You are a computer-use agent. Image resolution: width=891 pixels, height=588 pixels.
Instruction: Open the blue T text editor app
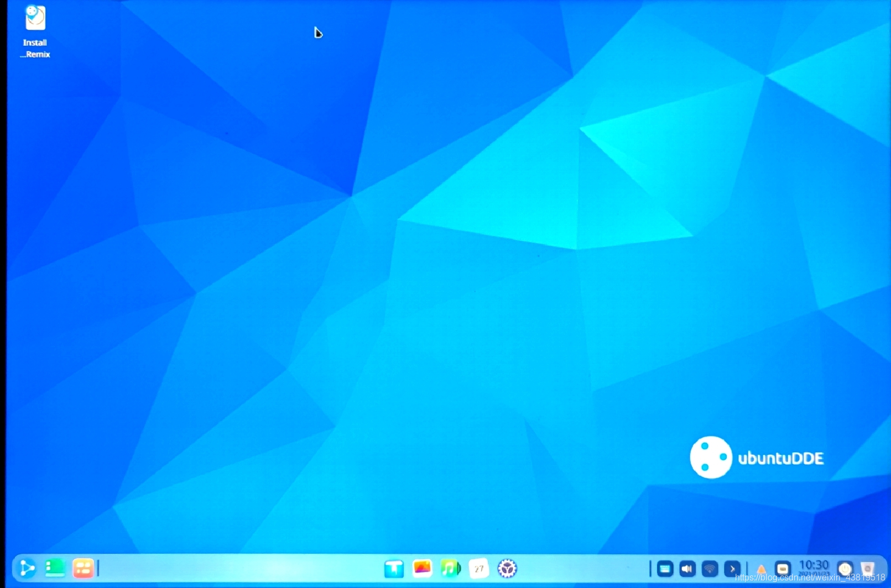pos(393,568)
